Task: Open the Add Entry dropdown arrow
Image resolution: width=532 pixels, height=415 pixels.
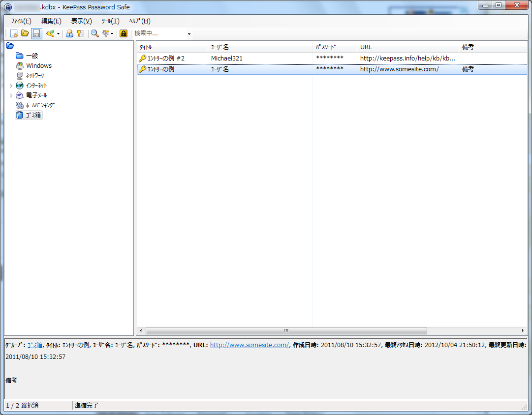Action: (59, 33)
